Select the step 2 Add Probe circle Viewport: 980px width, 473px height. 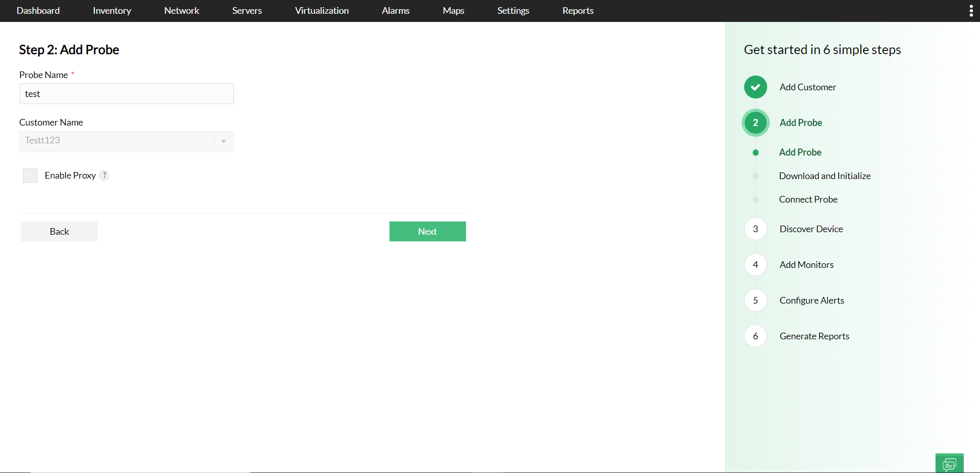[x=755, y=122]
